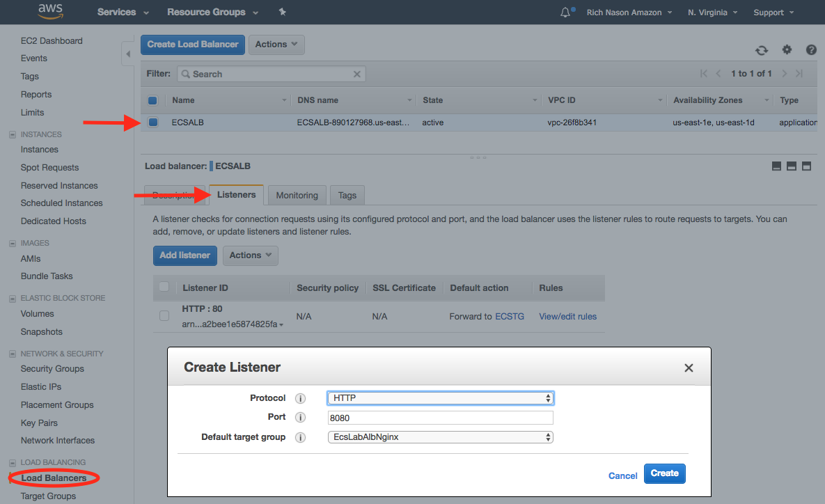
Task: Expand the listener ARN dropdown arrow
Action: (x=281, y=325)
